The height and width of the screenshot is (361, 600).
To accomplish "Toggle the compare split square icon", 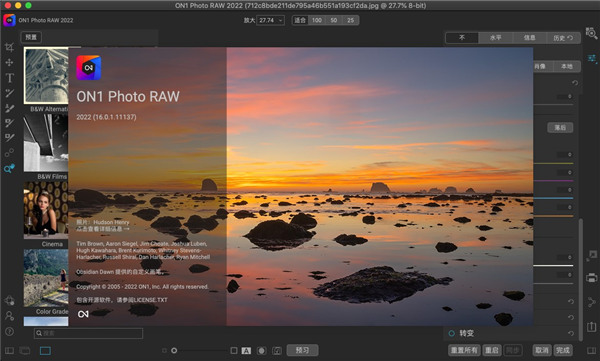I will click(x=234, y=350).
